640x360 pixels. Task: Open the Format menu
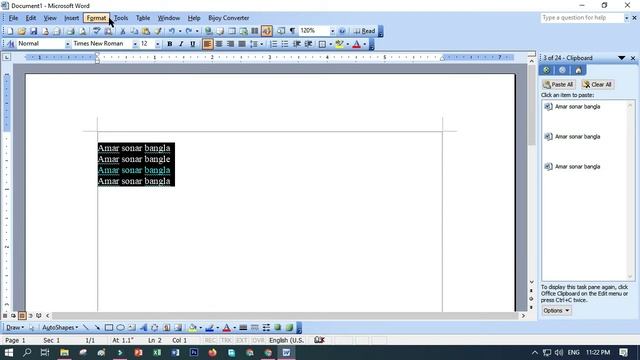96,18
